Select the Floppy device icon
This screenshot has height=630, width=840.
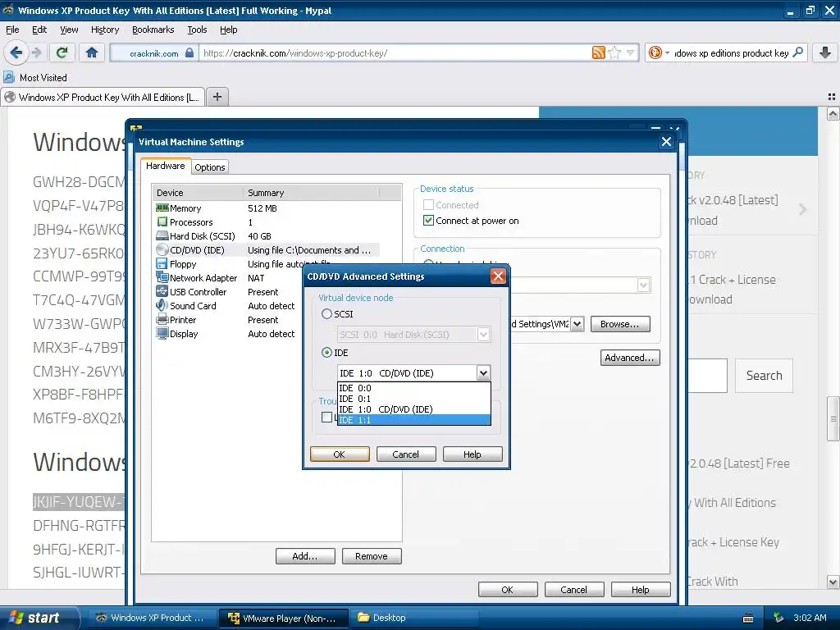coord(162,263)
